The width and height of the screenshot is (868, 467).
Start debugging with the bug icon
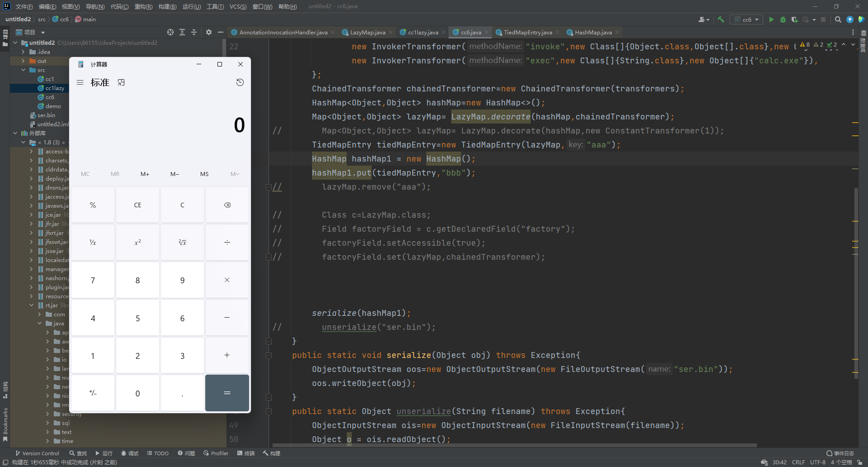coord(783,19)
